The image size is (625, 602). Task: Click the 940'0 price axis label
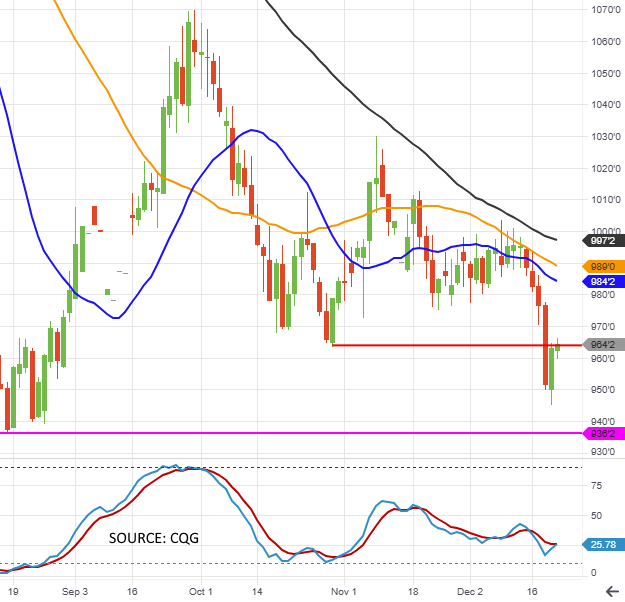(x=603, y=421)
